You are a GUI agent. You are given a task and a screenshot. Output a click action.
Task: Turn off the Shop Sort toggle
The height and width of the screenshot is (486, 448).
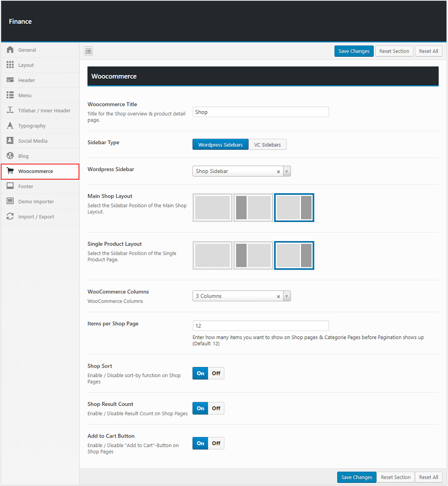pyautogui.click(x=216, y=373)
